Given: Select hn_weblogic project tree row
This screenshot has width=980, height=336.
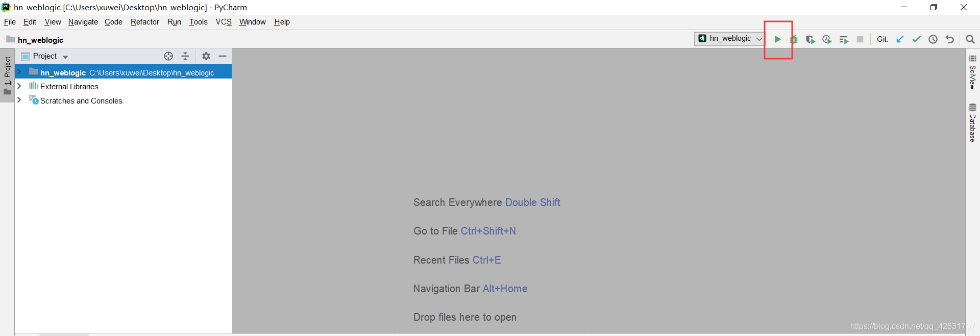Looking at the screenshot, I should point(123,72).
